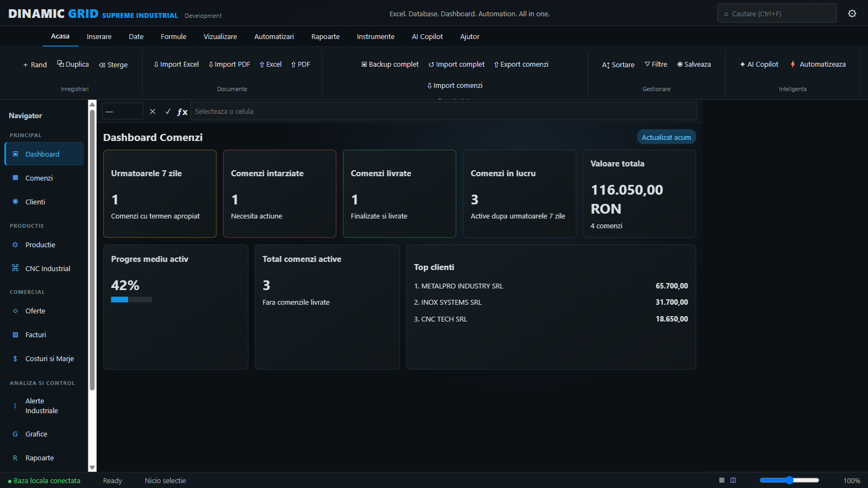Click Actualizat acum button

click(x=666, y=137)
